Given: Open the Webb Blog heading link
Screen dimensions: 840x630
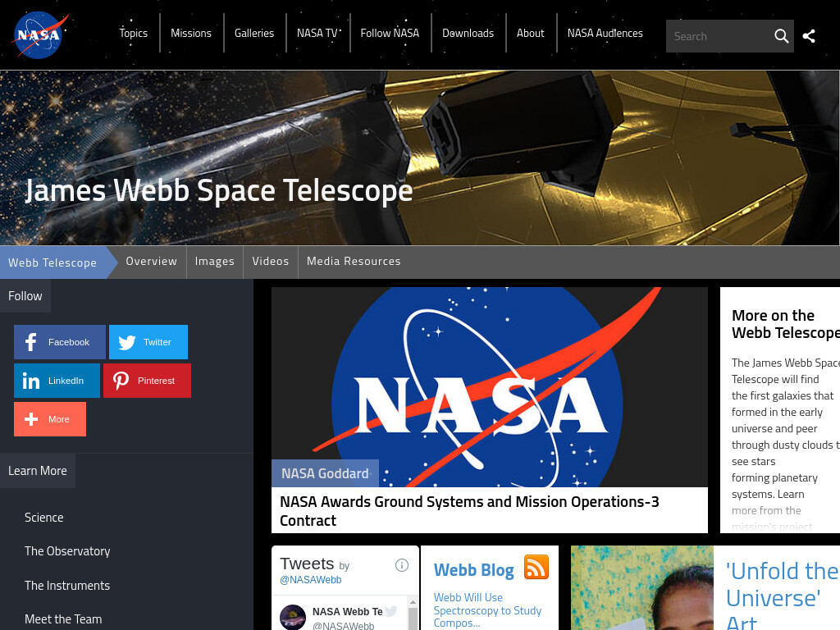Looking at the screenshot, I should coord(473,570).
